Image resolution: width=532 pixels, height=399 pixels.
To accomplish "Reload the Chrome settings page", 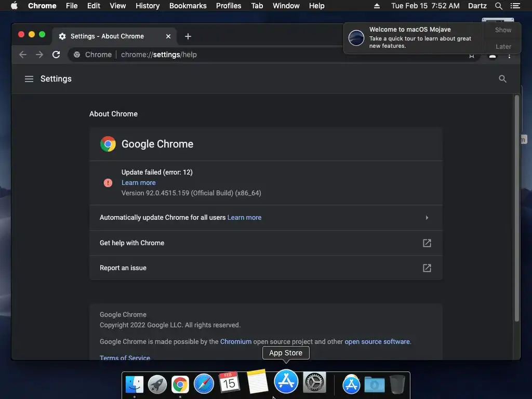I will tap(56, 55).
